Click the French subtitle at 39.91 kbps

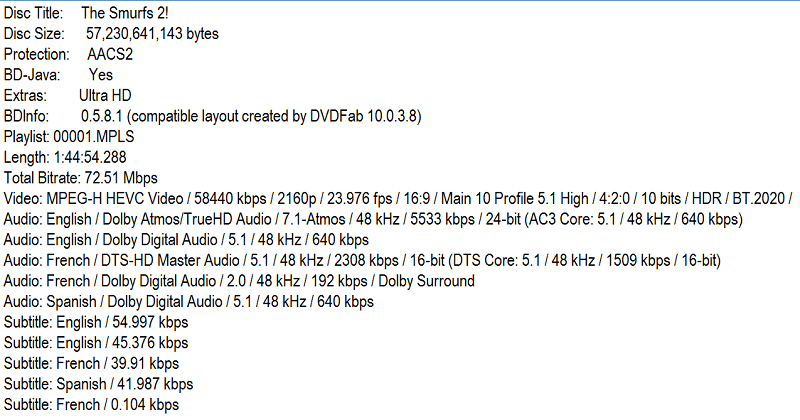click(91, 363)
